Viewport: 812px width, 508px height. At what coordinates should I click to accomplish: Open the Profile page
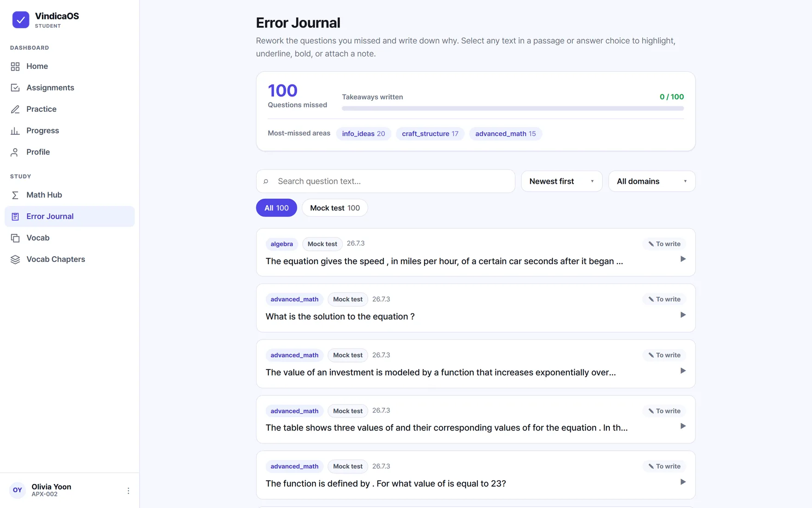point(70,152)
